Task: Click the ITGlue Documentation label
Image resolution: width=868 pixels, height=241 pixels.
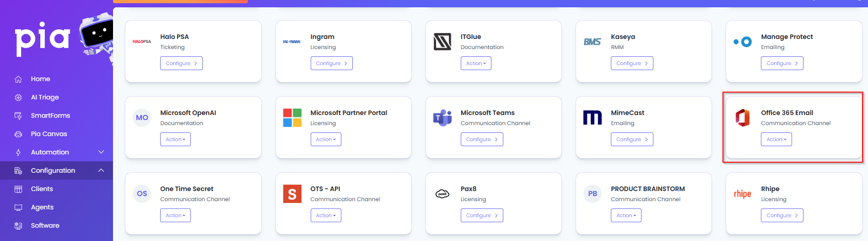Action: click(x=482, y=47)
